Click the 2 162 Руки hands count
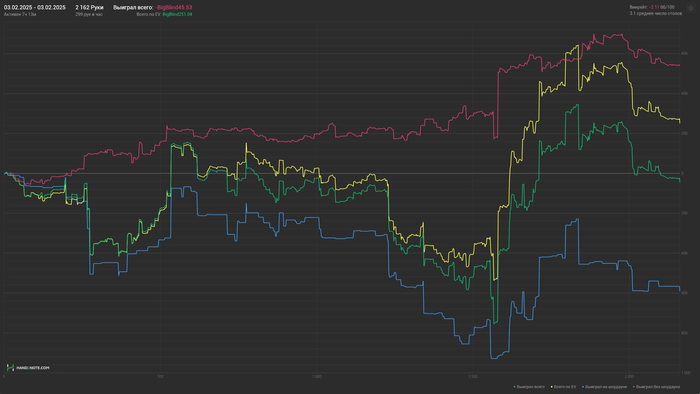The width and height of the screenshot is (700, 394). pyautogui.click(x=89, y=8)
